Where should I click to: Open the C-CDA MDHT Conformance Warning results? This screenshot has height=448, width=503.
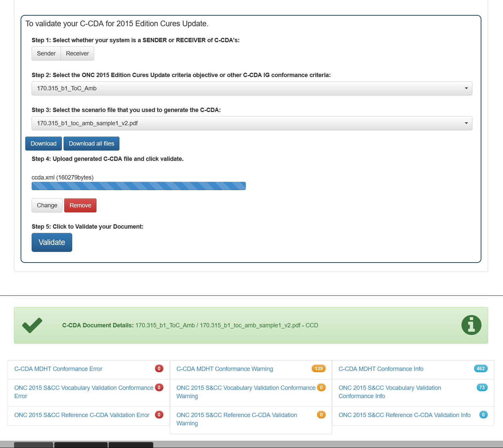click(x=225, y=369)
